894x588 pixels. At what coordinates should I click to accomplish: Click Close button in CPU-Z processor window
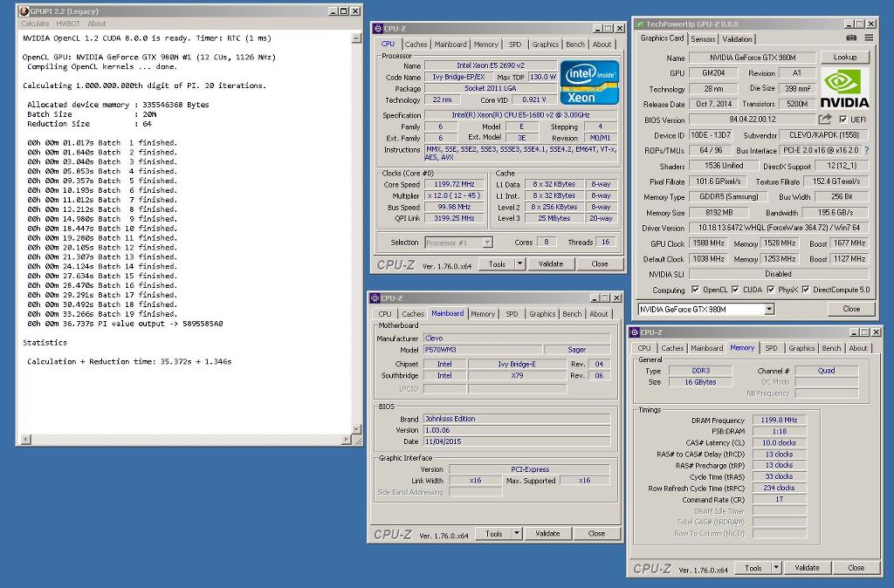[x=600, y=263]
